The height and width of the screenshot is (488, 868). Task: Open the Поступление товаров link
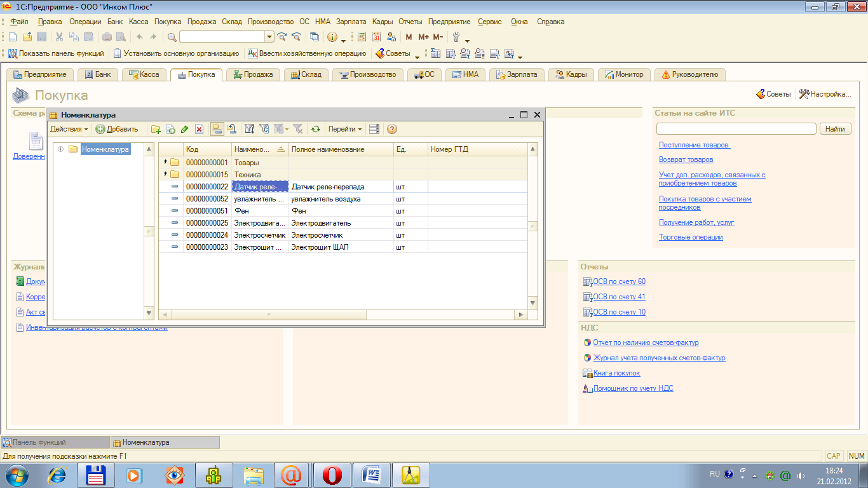(x=695, y=145)
